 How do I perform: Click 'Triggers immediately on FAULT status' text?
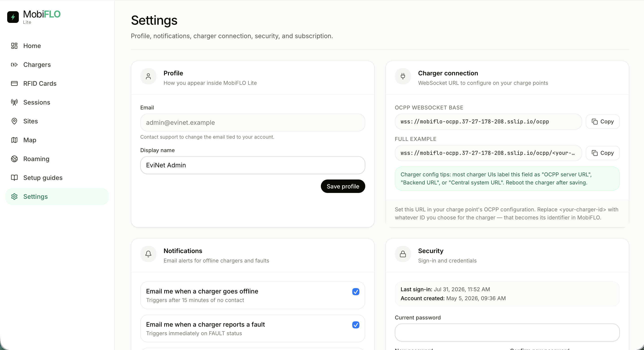194,333
